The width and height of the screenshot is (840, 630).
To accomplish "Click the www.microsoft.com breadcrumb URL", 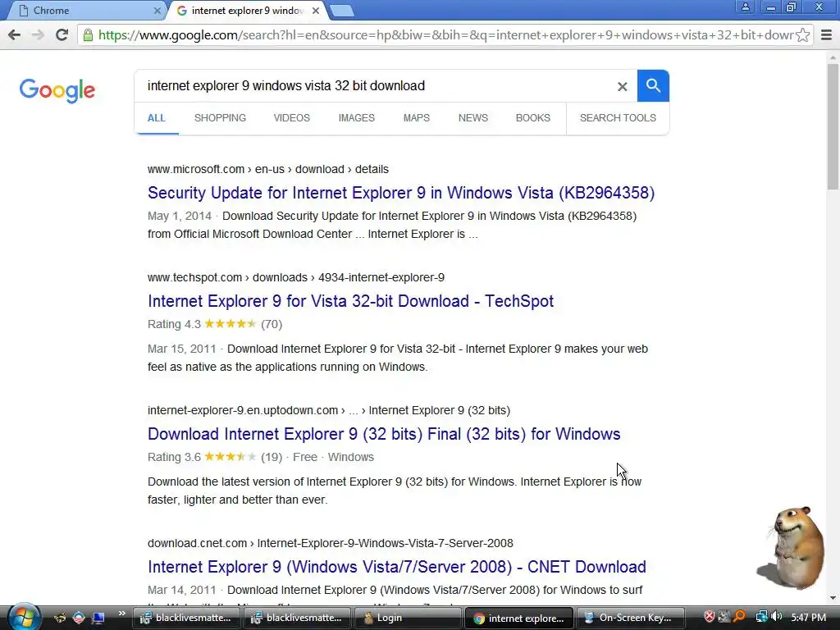I will [x=268, y=169].
